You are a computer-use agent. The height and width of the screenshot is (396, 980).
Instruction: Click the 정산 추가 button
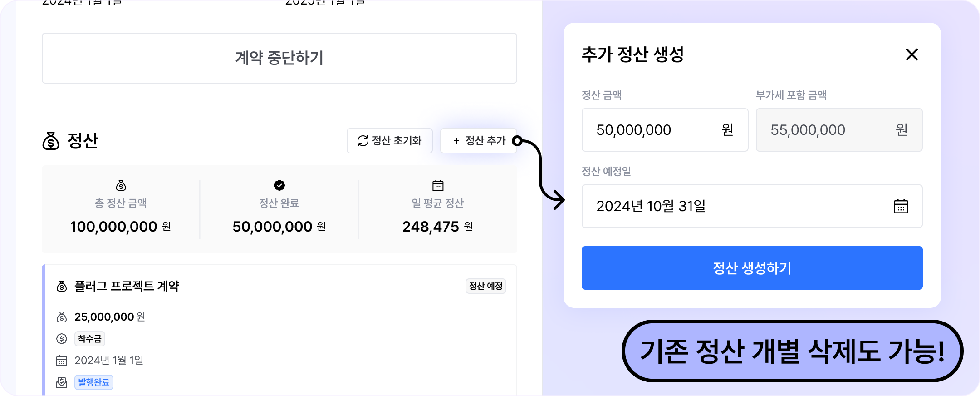[479, 141]
